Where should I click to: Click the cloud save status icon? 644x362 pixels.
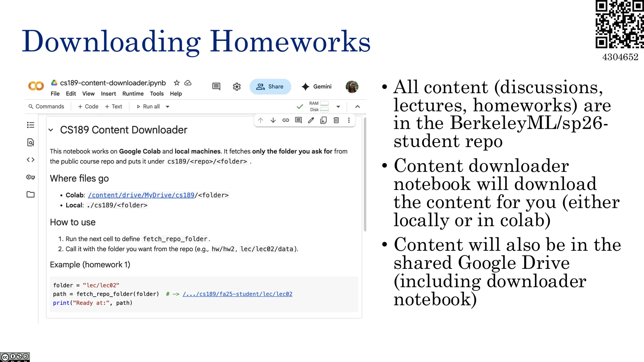tap(188, 83)
